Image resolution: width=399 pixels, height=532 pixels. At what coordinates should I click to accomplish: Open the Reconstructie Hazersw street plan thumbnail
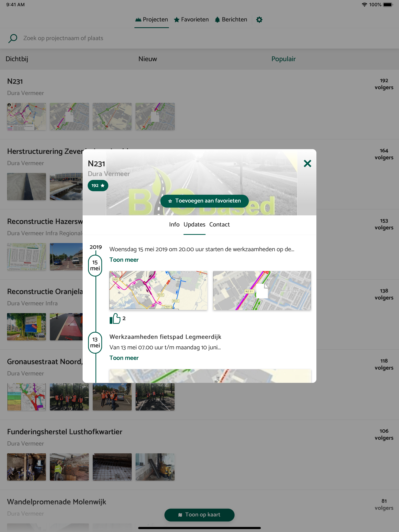point(26,257)
